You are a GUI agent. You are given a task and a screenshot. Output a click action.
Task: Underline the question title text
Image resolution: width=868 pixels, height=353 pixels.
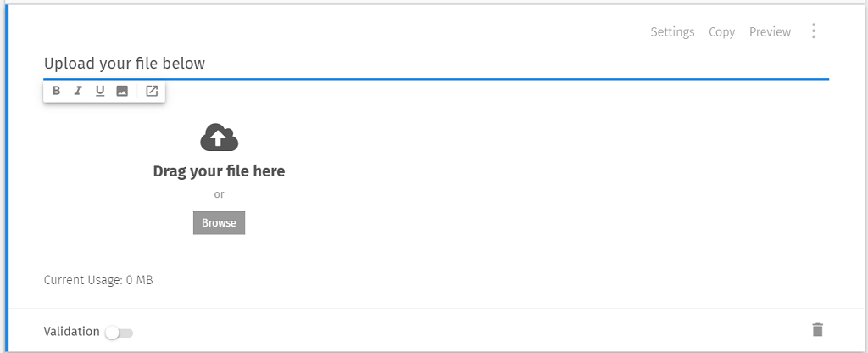coord(100,91)
